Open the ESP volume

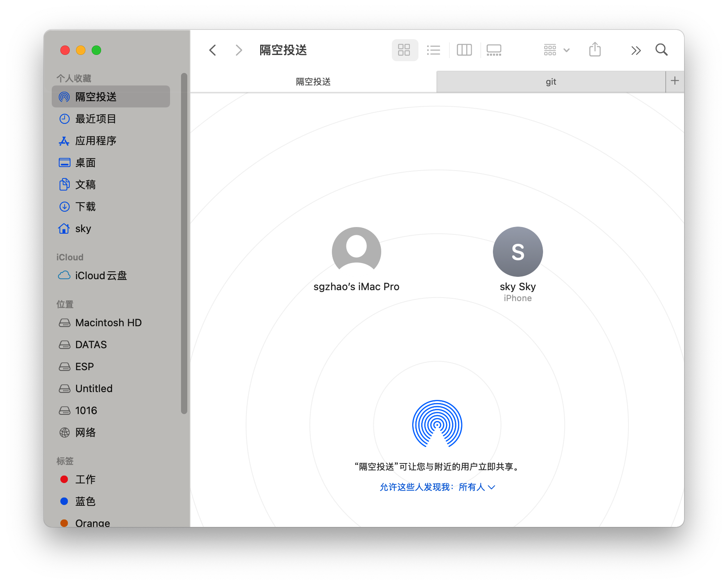111,366
